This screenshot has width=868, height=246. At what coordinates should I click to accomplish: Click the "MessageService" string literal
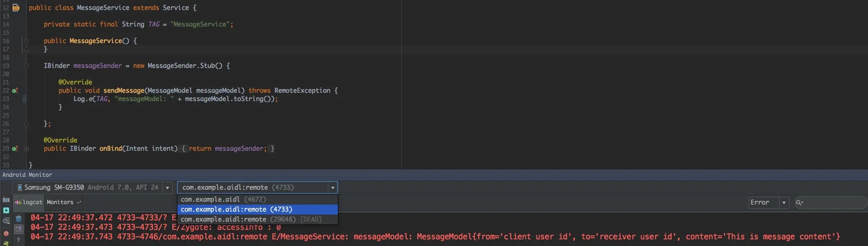(200, 24)
